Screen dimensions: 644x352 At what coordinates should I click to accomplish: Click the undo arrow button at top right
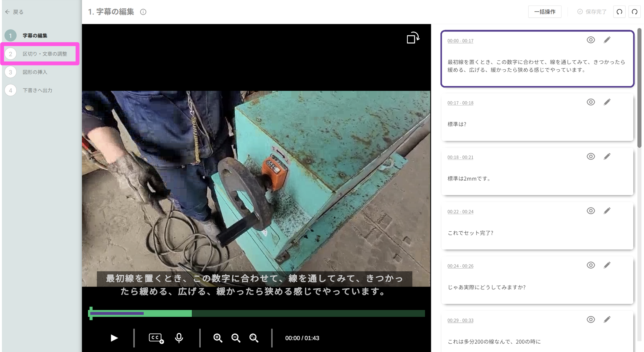(x=619, y=12)
